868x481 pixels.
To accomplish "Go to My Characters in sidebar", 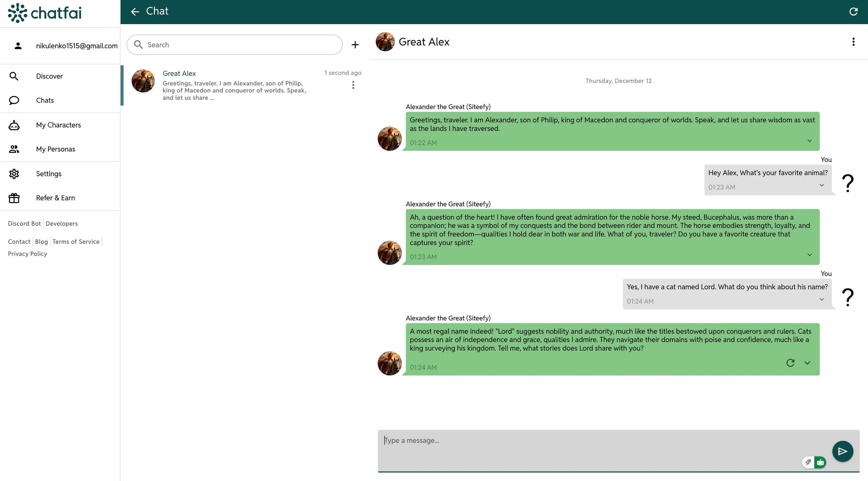I will (58, 125).
